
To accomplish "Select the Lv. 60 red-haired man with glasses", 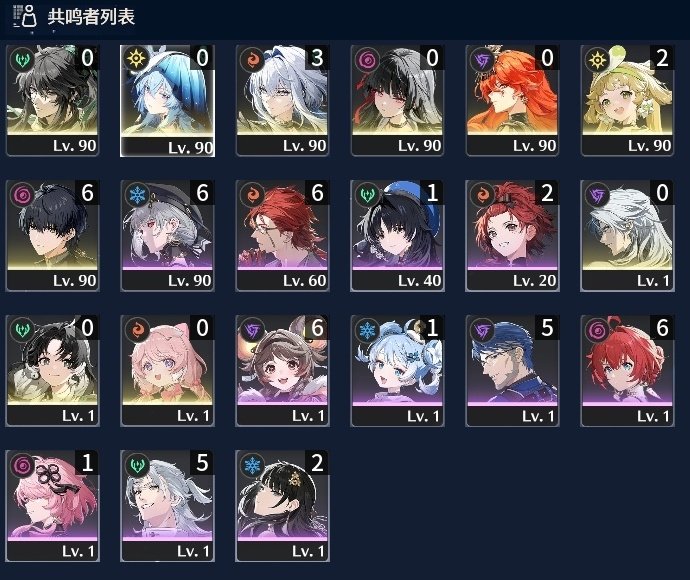I will (x=282, y=235).
